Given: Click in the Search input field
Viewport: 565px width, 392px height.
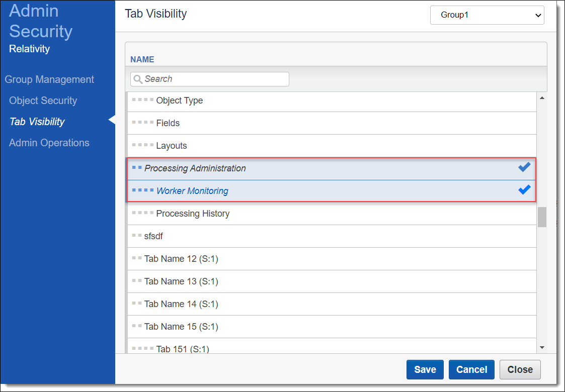Looking at the screenshot, I should click(210, 79).
